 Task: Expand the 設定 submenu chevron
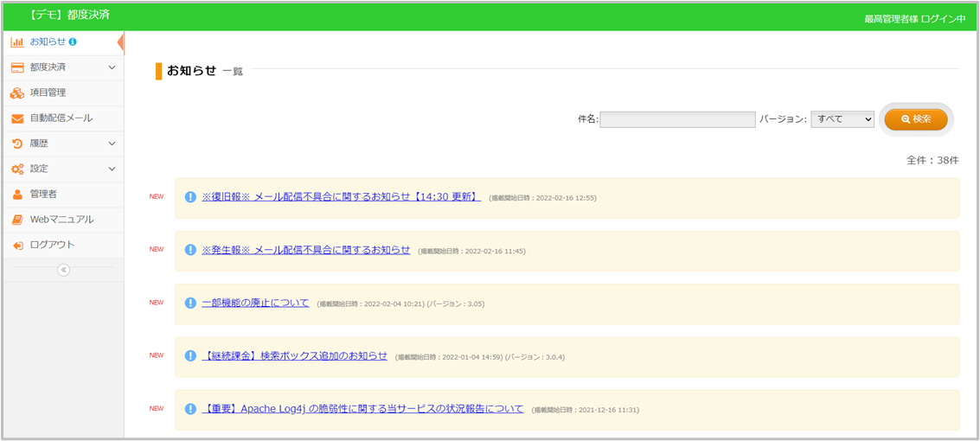tap(112, 169)
